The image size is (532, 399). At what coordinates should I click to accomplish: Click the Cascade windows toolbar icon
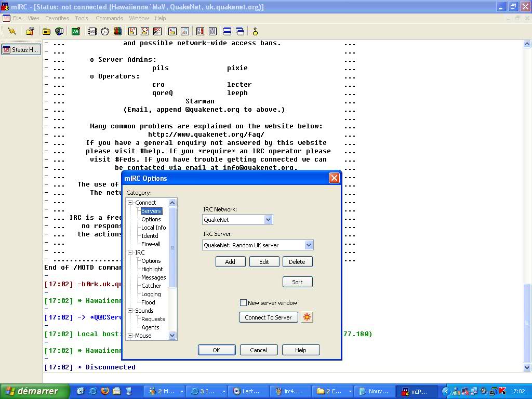coord(240,31)
